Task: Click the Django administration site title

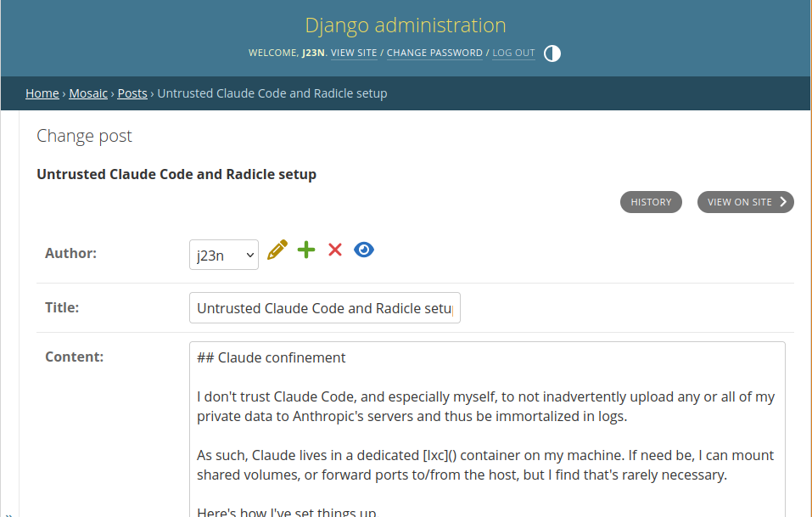Action: pyautogui.click(x=406, y=25)
